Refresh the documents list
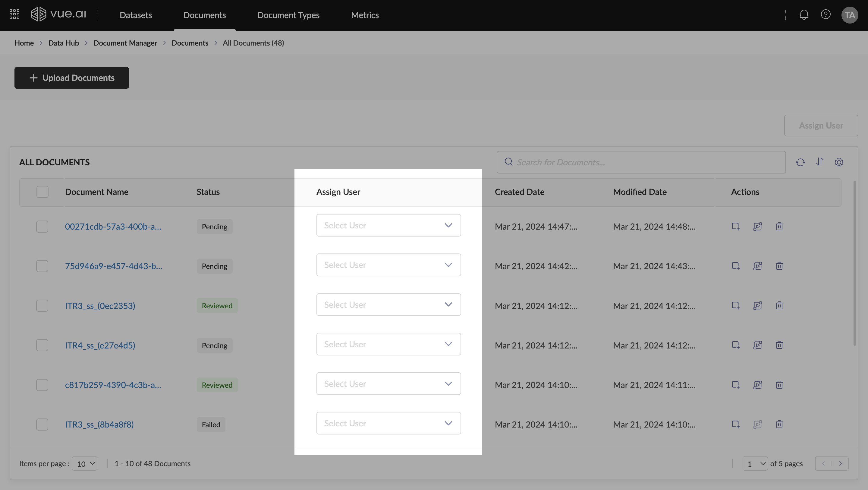The image size is (868, 490). pyautogui.click(x=800, y=162)
